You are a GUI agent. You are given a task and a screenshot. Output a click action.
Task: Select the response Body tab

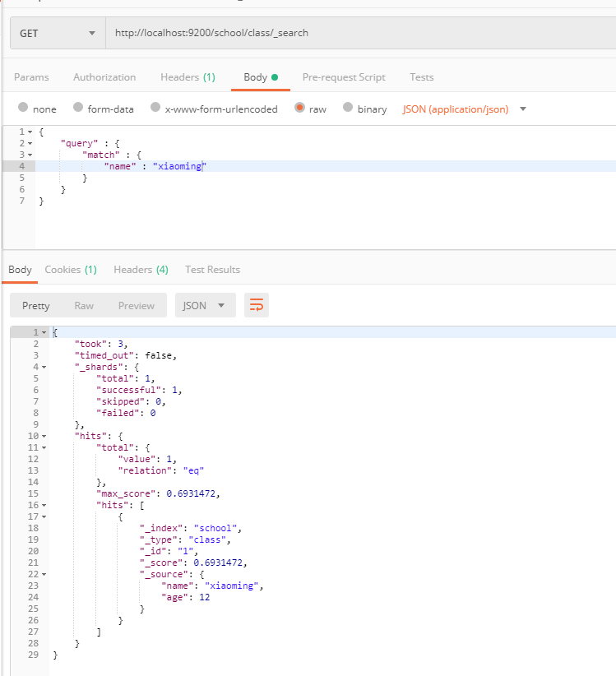pos(20,270)
